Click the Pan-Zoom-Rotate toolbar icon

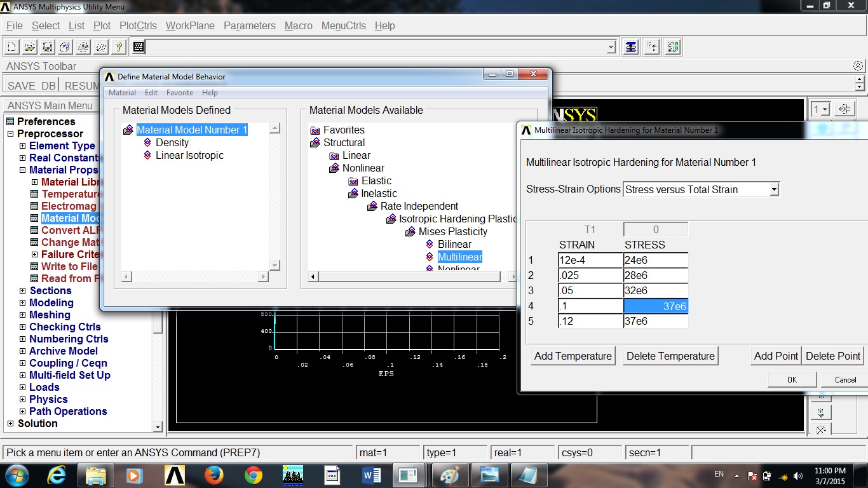(x=65, y=47)
